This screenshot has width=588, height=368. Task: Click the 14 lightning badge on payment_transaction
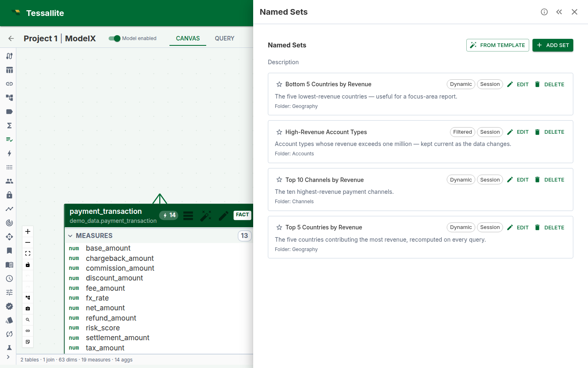click(169, 215)
